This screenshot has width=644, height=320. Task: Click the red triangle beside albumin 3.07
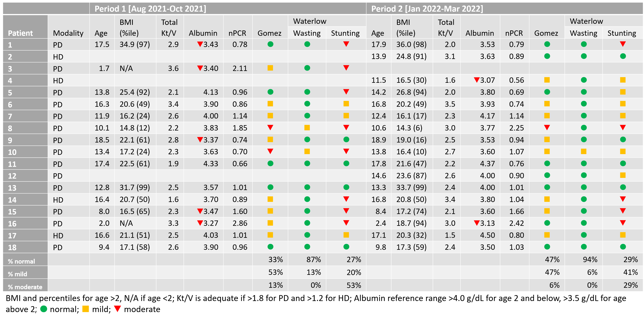(476, 80)
